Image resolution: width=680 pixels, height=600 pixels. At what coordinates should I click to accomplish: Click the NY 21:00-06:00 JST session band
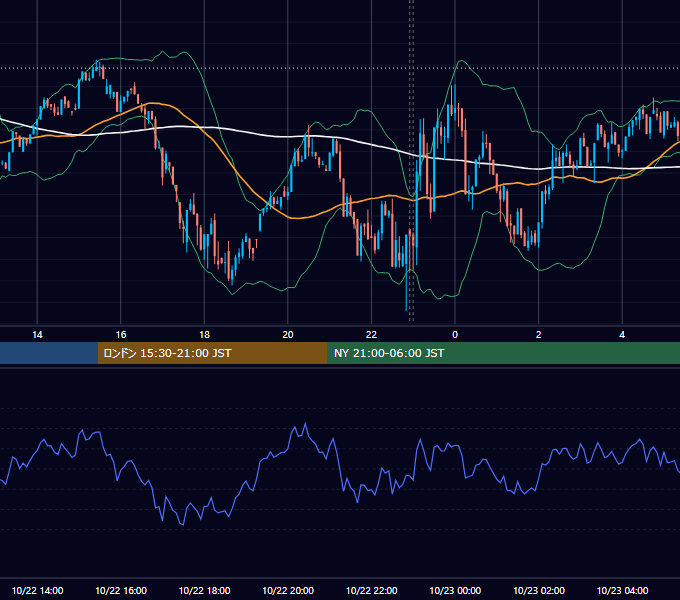503,353
